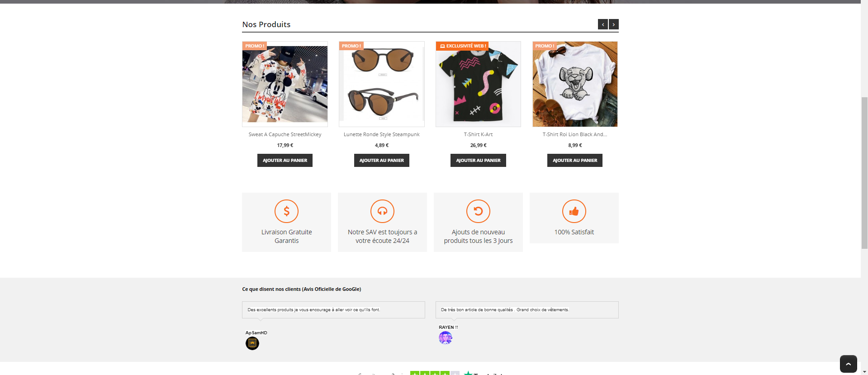Open the Steampunk round sunglasses image
868x375 pixels.
click(x=382, y=84)
